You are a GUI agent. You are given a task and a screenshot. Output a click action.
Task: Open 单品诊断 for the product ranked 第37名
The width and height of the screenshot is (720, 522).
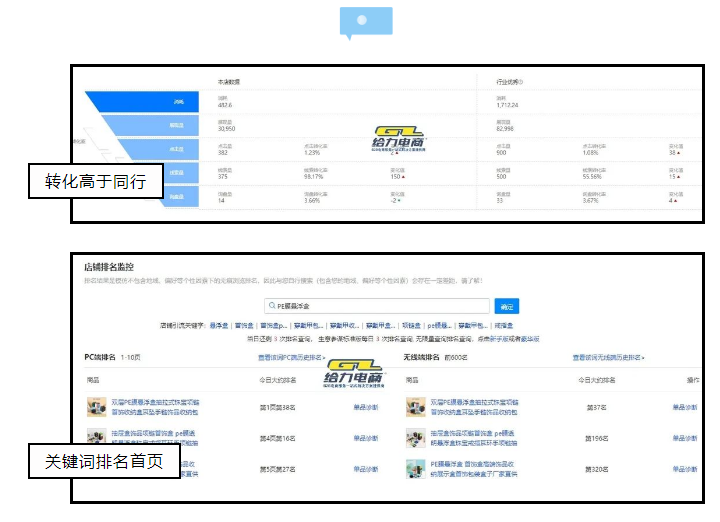tap(685, 407)
